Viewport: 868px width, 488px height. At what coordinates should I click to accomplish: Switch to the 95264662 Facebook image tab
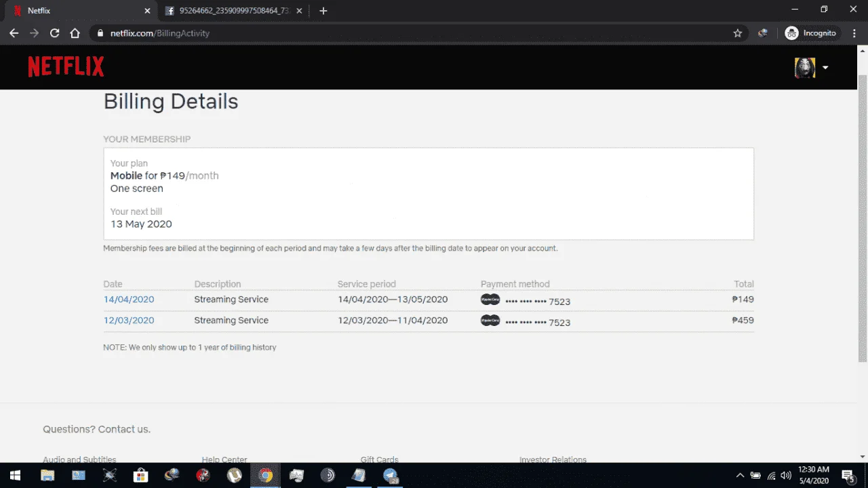point(235,11)
